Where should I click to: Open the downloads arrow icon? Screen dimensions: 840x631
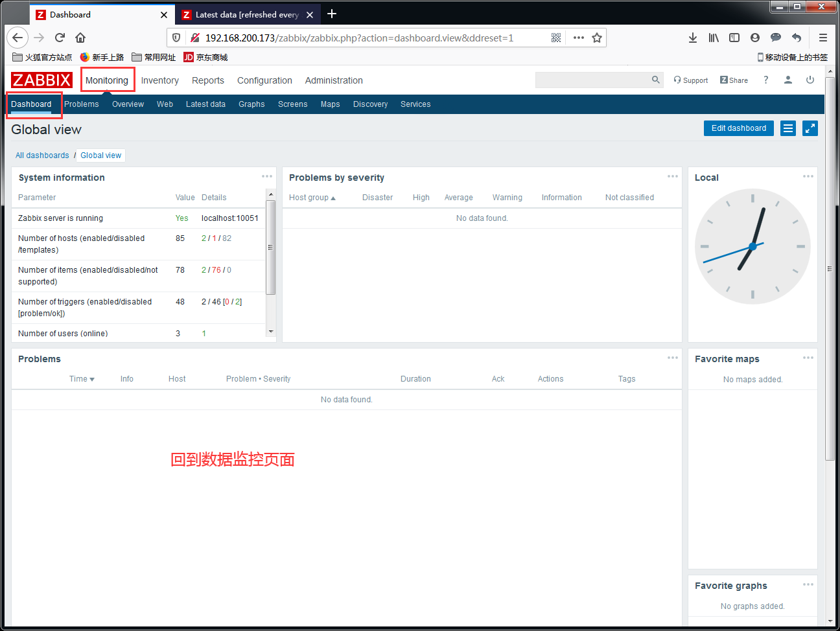pos(693,38)
